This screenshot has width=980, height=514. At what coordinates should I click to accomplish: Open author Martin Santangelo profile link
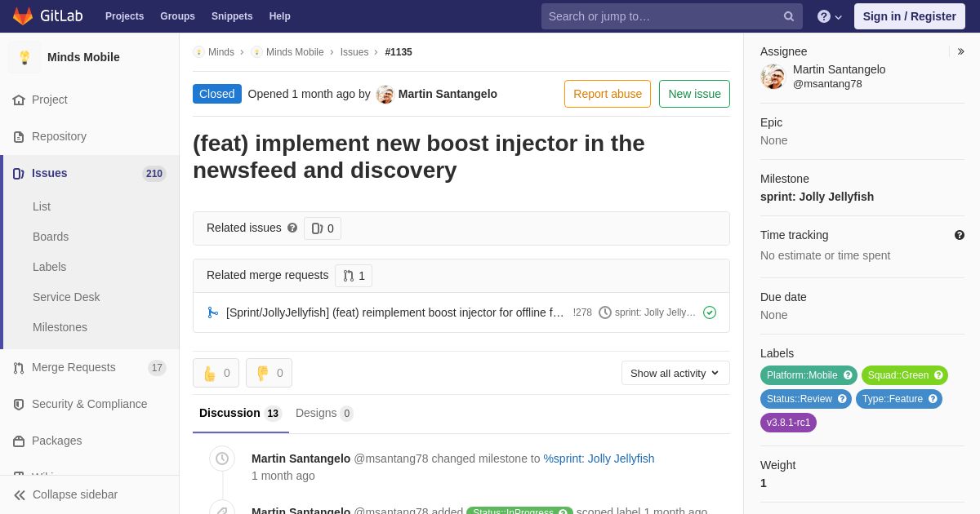[x=448, y=94]
